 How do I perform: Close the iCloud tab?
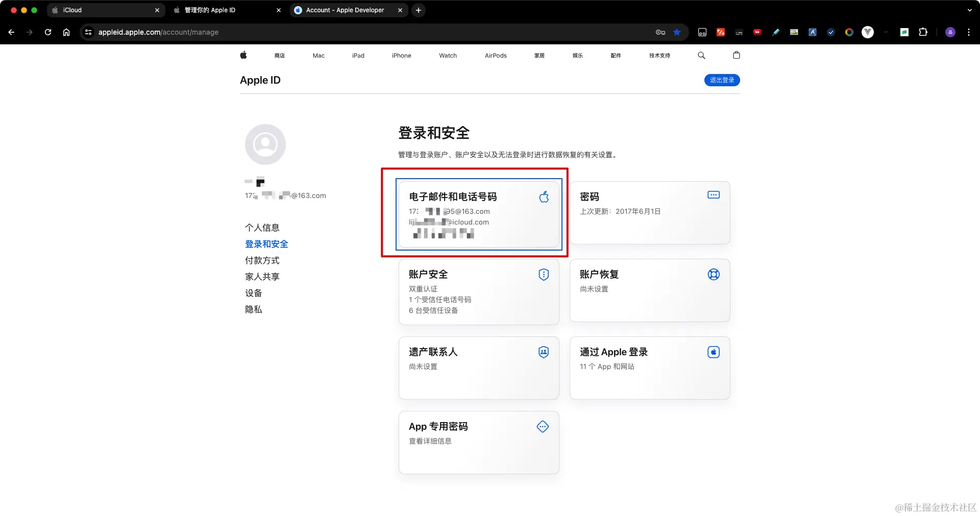click(x=157, y=10)
